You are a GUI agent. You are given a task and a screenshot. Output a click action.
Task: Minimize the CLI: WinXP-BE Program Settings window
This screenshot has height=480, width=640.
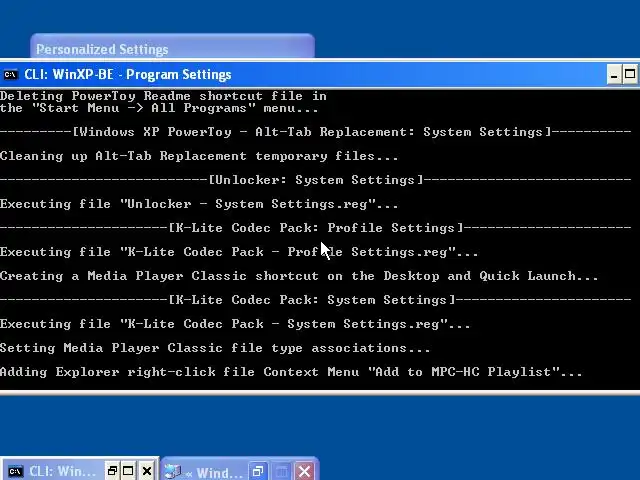coord(614,75)
